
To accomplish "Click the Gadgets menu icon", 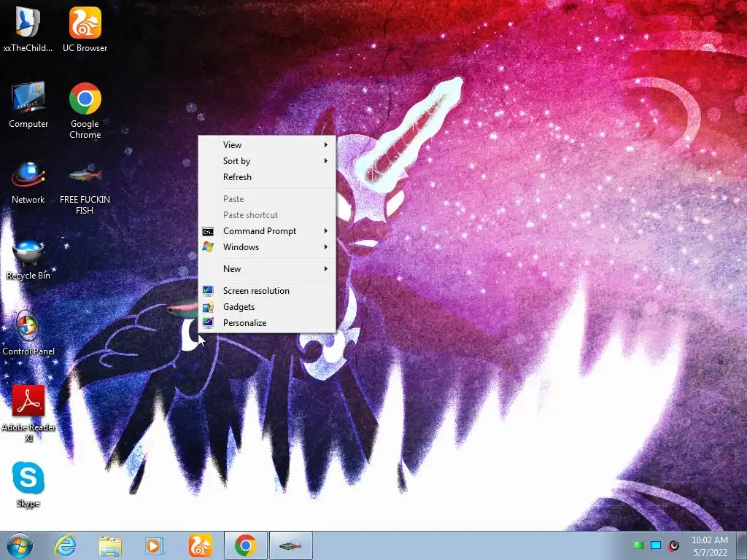I will click(x=208, y=307).
